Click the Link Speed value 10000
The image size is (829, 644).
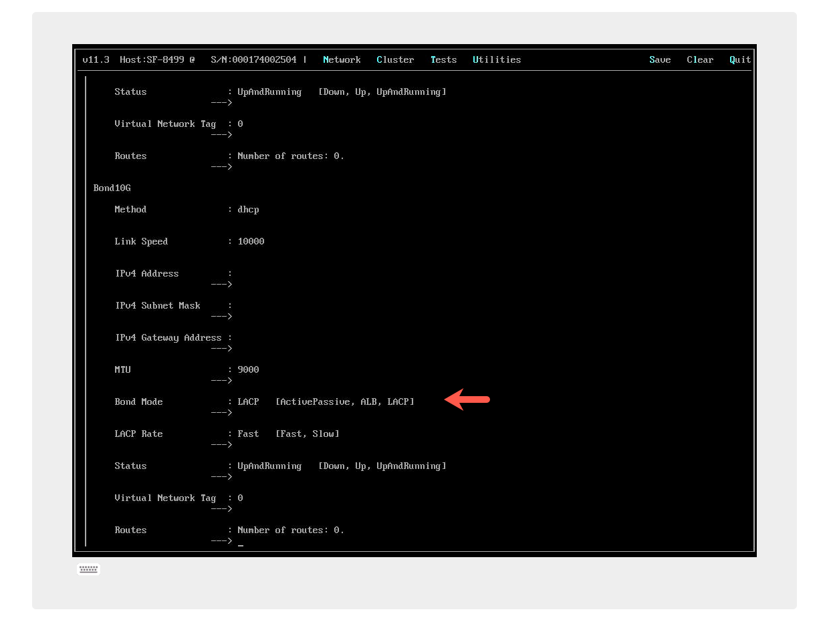click(x=251, y=241)
